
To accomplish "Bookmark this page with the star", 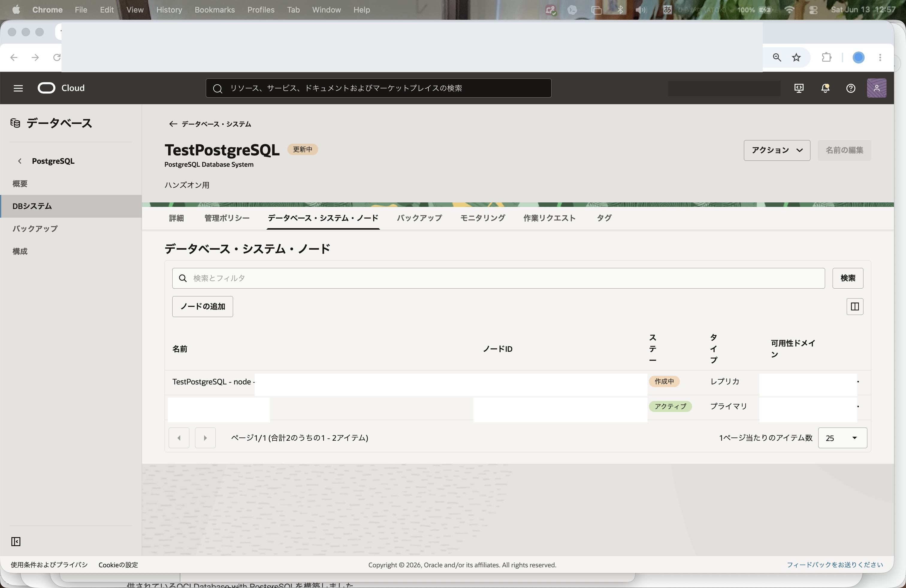I will (x=796, y=57).
